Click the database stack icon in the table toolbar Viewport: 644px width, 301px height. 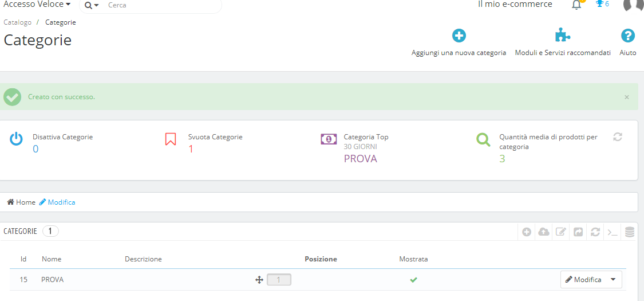(x=629, y=232)
